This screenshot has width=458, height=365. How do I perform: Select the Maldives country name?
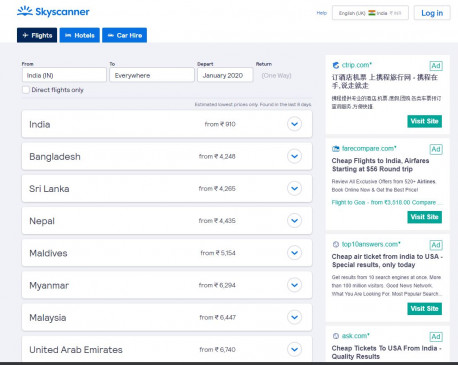(x=48, y=253)
